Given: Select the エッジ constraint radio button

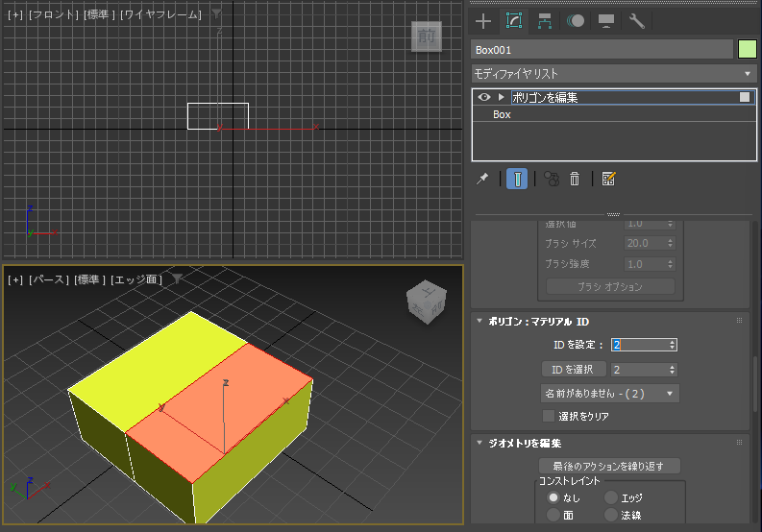Looking at the screenshot, I should pyautogui.click(x=610, y=497).
